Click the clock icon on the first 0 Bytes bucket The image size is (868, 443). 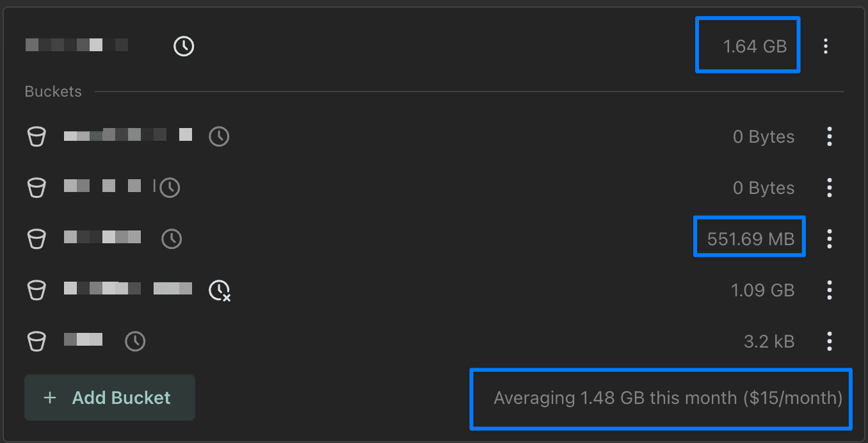[219, 136]
